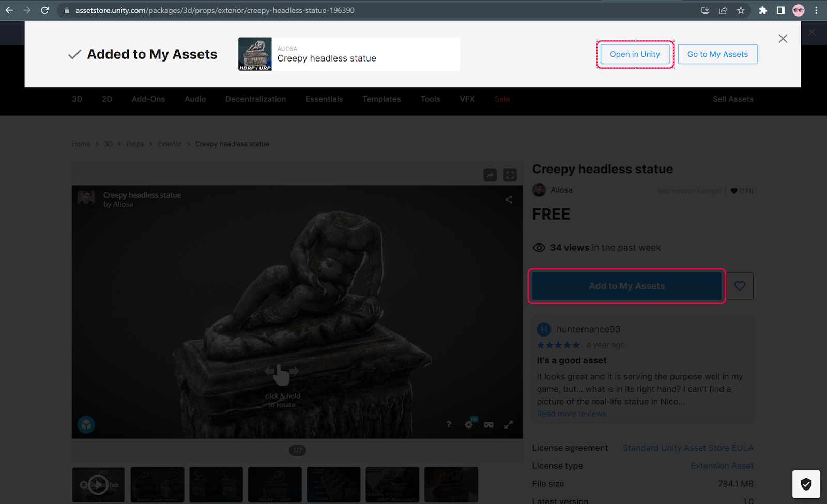This screenshot has height=504, width=827.
Task: Click the asset thumbnail in the banner
Action: point(255,54)
